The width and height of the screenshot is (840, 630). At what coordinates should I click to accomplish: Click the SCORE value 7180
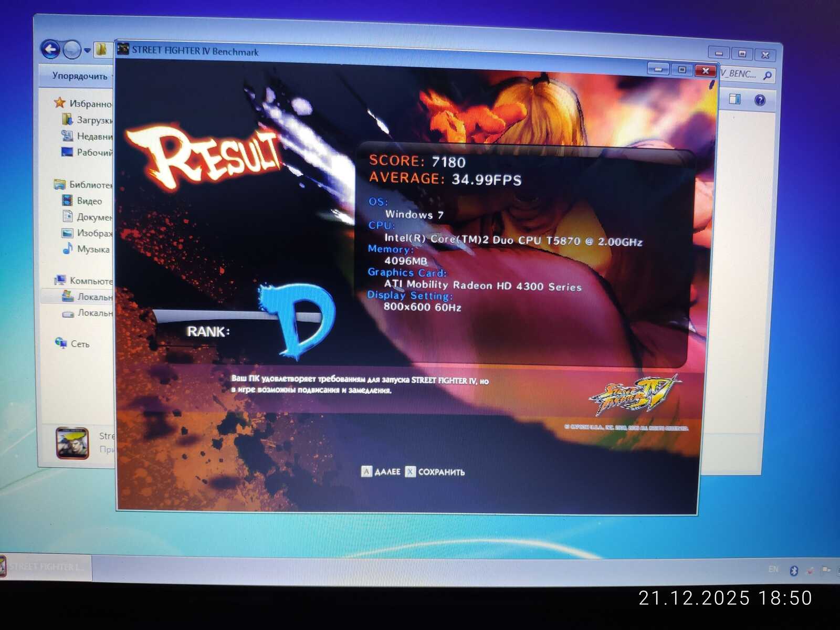449,162
